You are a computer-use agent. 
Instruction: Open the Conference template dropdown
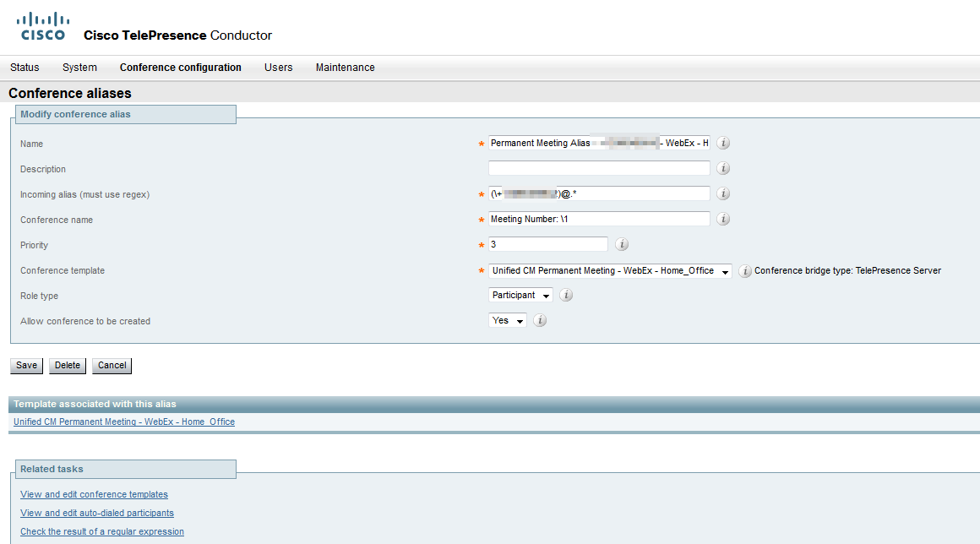pyautogui.click(x=610, y=270)
